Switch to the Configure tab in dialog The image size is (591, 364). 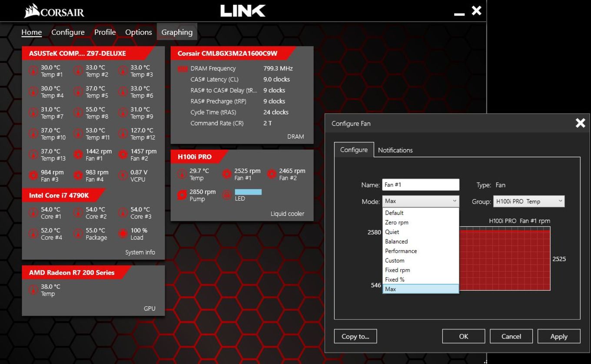tap(354, 149)
